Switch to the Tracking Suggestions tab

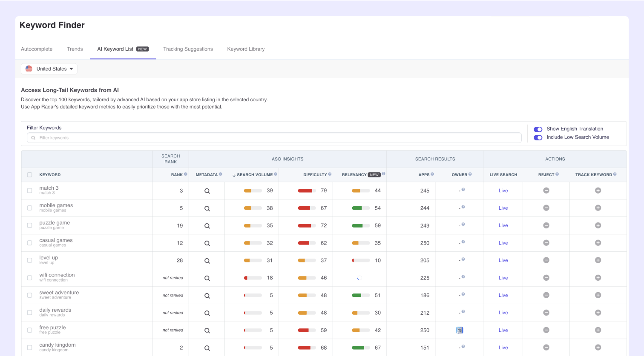coord(188,49)
